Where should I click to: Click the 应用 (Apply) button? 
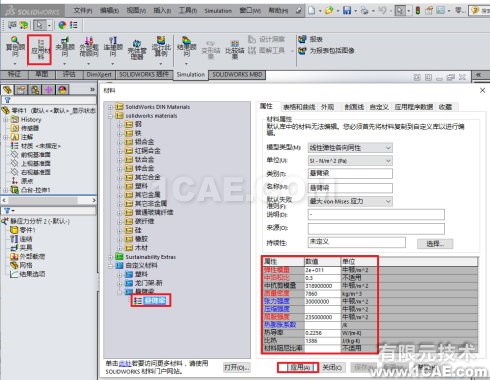coord(300,367)
